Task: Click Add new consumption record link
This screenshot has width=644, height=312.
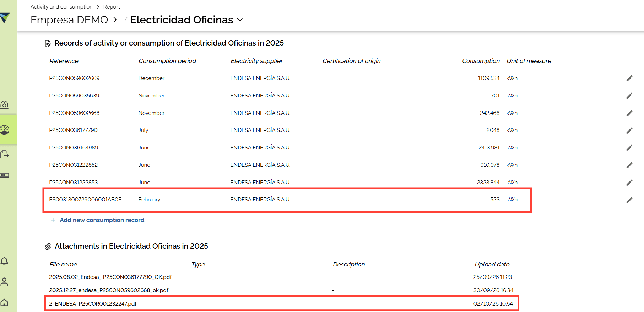Action: [x=102, y=220]
